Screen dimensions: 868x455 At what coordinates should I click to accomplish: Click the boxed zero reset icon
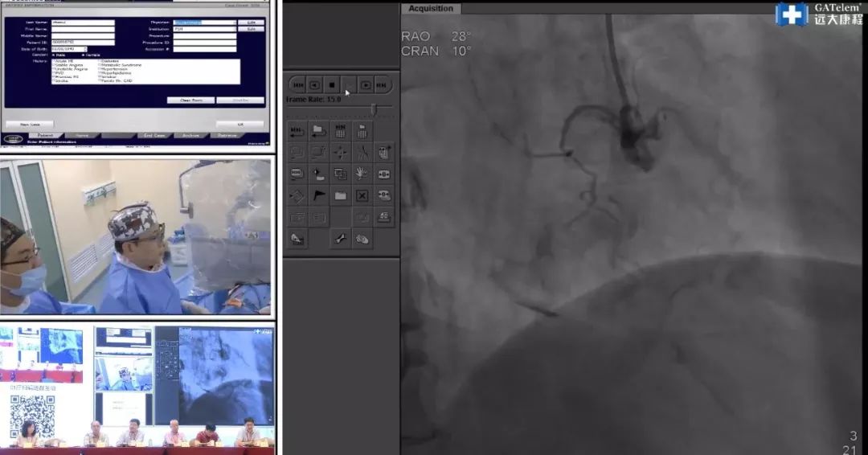click(383, 174)
